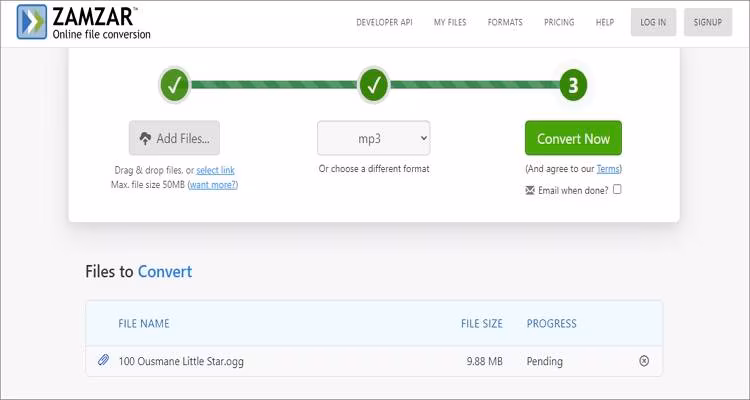Screen dimensions: 750x400
Task: Click the Zamzar logo icon
Action: (x=31, y=22)
